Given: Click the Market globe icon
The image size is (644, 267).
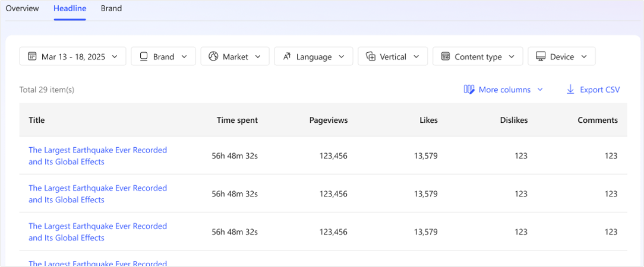Looking at the screenshot, I should click(213, 57).
